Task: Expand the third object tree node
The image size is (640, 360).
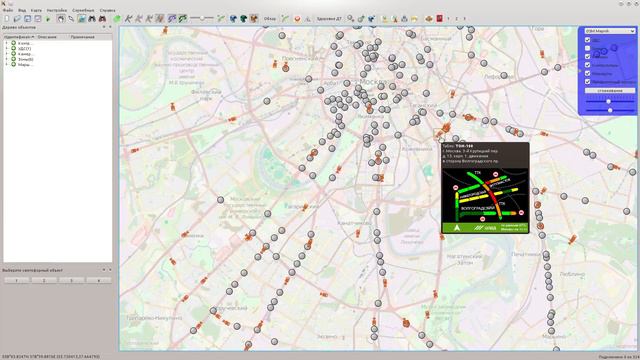Action: [7, 53]
